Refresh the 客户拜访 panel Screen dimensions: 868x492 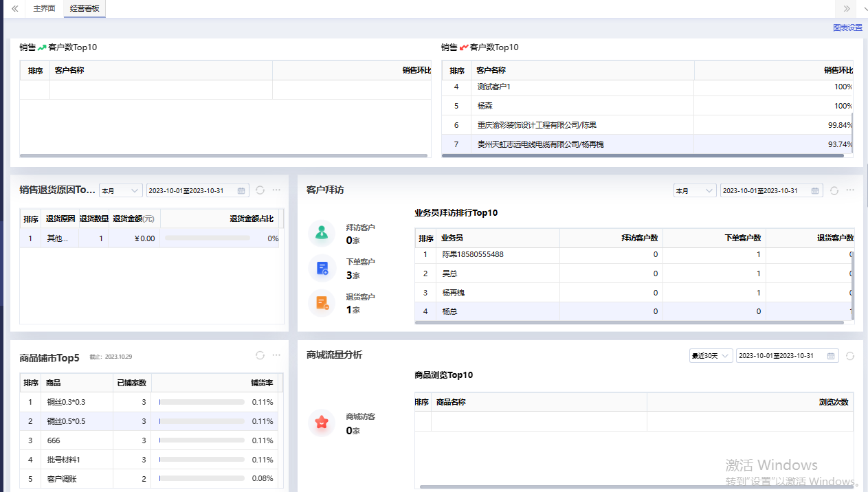(x=834, y=190)
